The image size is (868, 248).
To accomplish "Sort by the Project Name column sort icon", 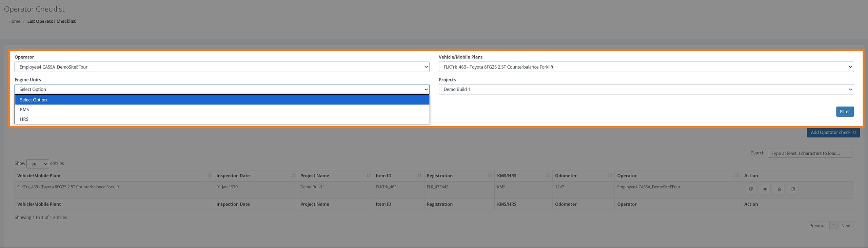I will click(x=368, y=176).
